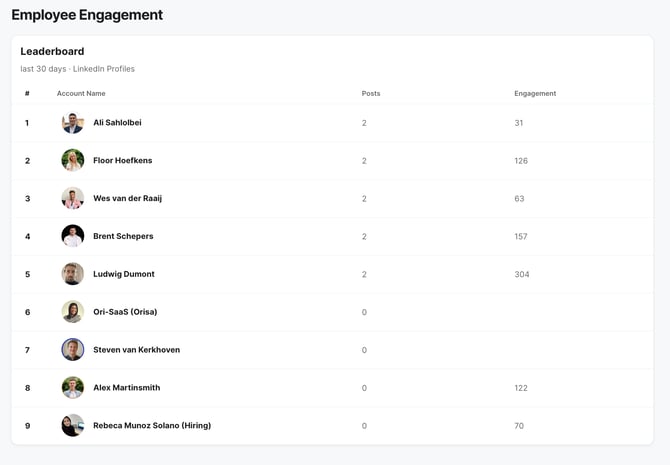Click Ludwig Dumont's profile avatar

pyautogui.click(x=73, y=274)
